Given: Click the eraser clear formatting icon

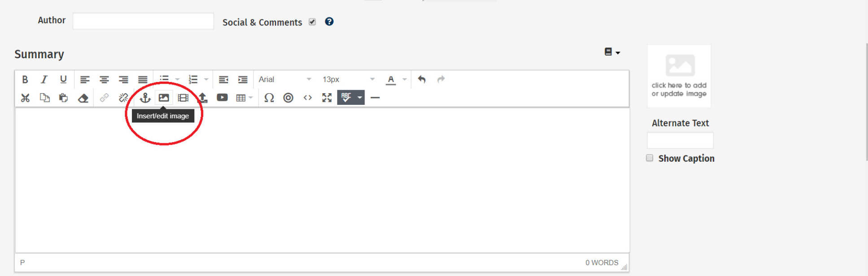Looking at the screenshot, I should (83, 98).
